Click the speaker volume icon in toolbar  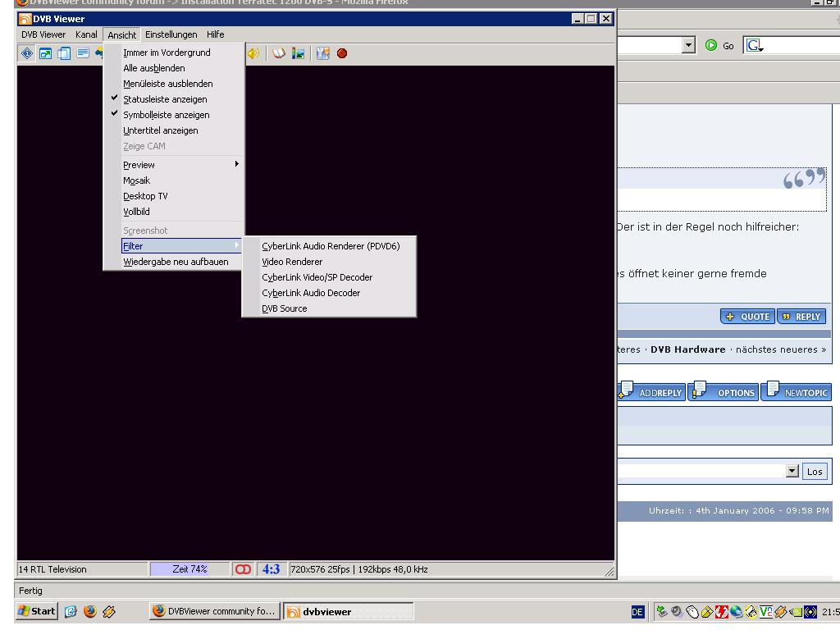coord(253,54)
